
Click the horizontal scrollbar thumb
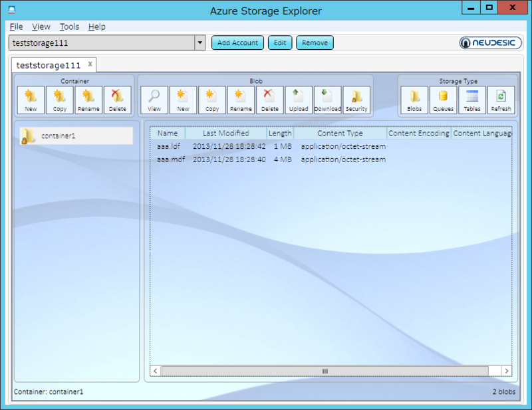[325, 371]
